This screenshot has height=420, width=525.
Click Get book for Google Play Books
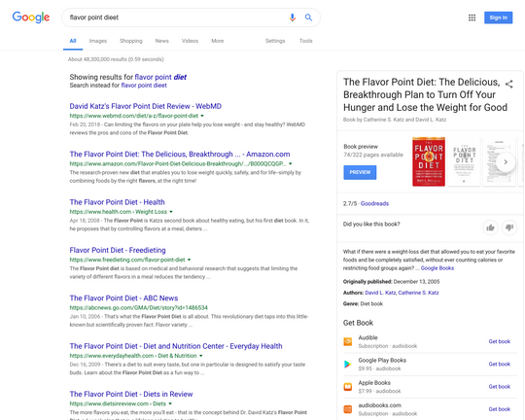coord(499,364)
